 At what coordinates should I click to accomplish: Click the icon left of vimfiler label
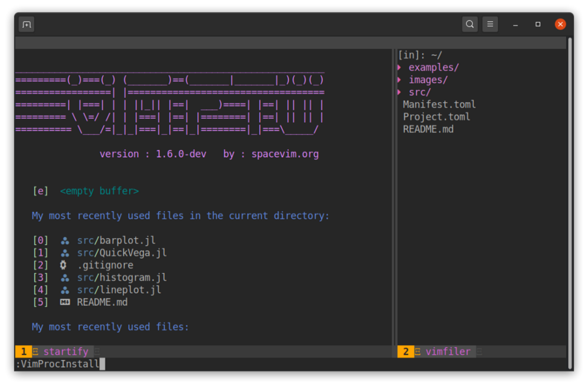417,351
